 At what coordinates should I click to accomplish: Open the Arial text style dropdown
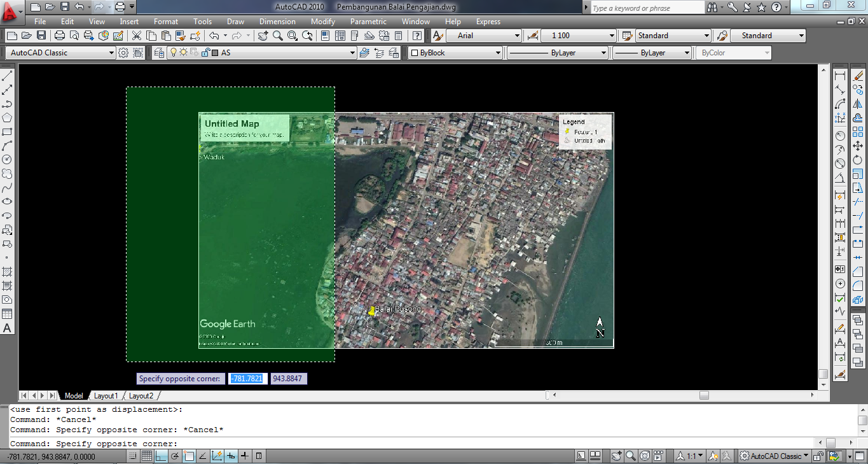484,36
